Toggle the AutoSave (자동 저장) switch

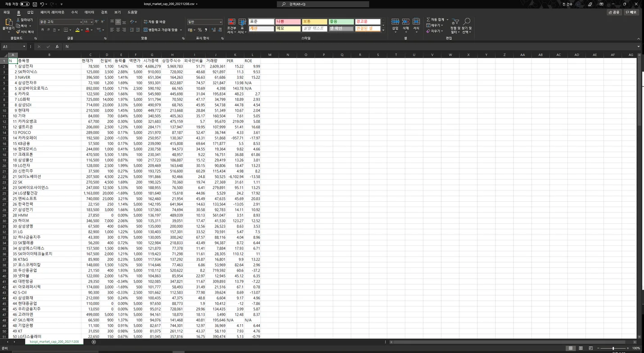25,4
